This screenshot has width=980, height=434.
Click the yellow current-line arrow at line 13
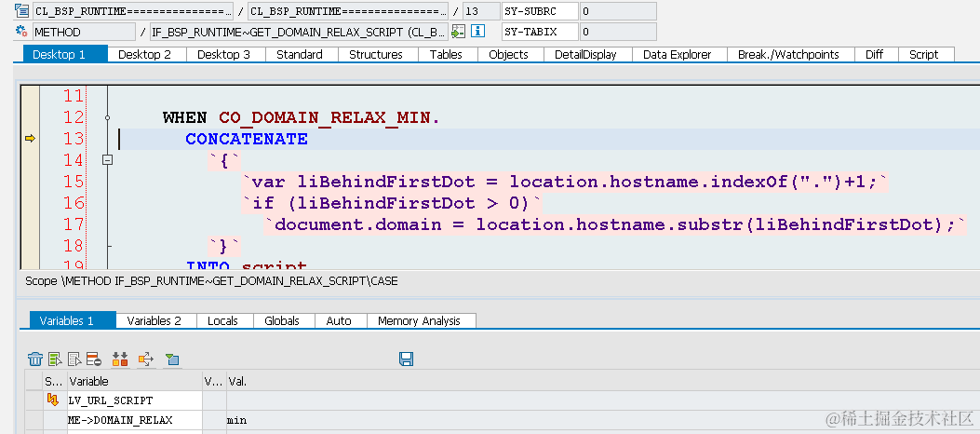point(30,139)
